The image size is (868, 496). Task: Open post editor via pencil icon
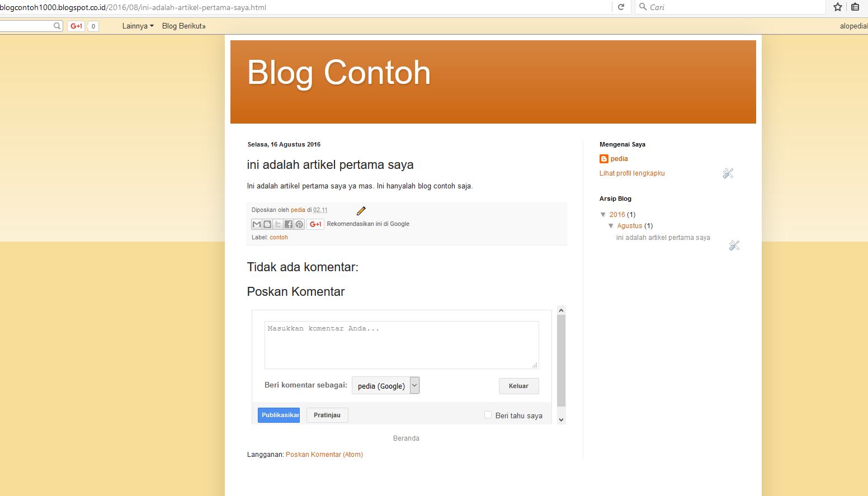click(x=361, y=211)
